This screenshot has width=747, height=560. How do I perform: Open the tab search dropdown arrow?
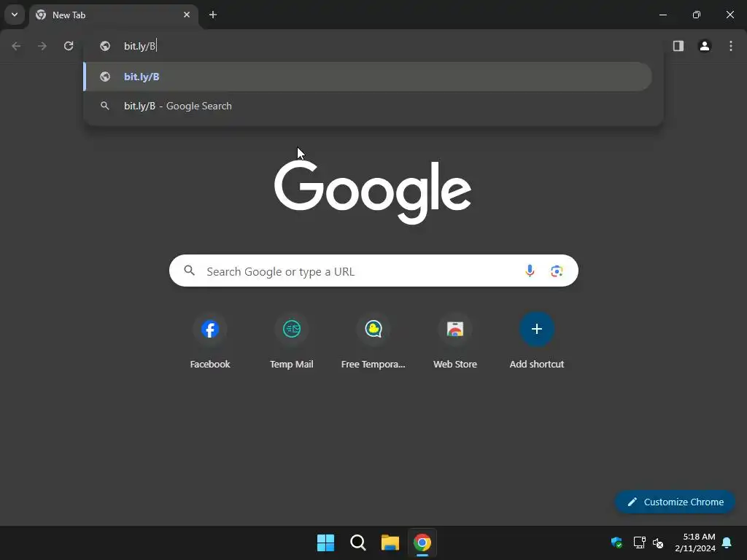coord(15,15)
